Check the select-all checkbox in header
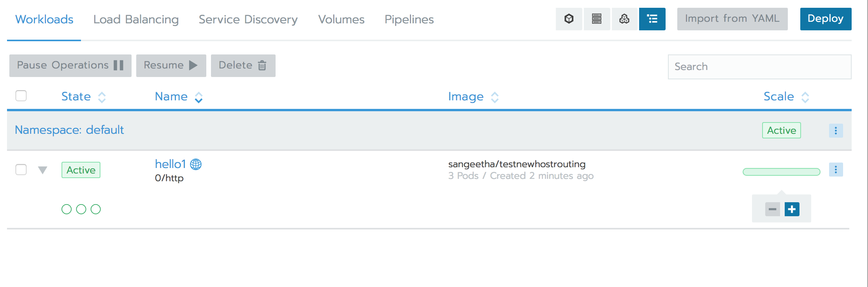The width and height of the screenshot is (868, 287). [21, 95]
